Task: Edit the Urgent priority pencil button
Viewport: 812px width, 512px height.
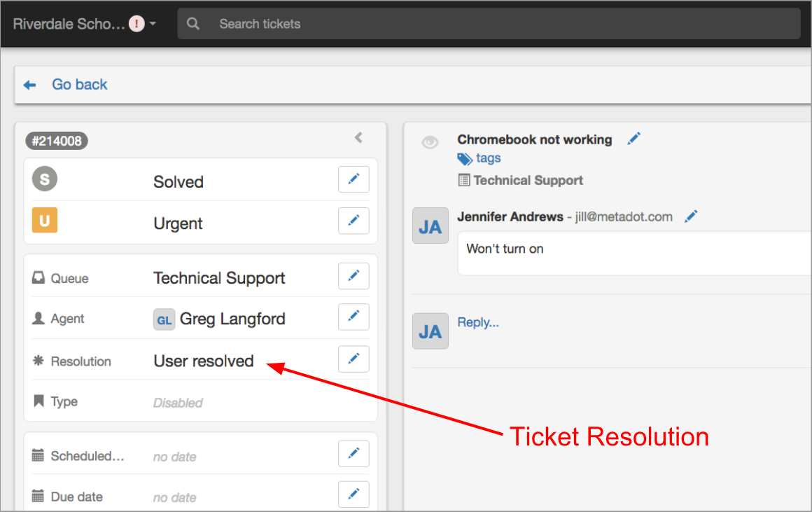Action: 353,221
